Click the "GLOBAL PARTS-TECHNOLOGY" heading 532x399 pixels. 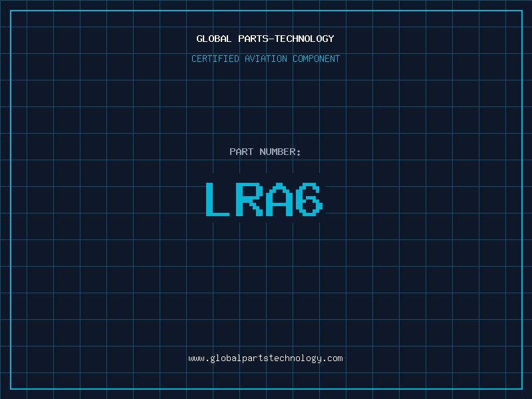coord(265,39)
